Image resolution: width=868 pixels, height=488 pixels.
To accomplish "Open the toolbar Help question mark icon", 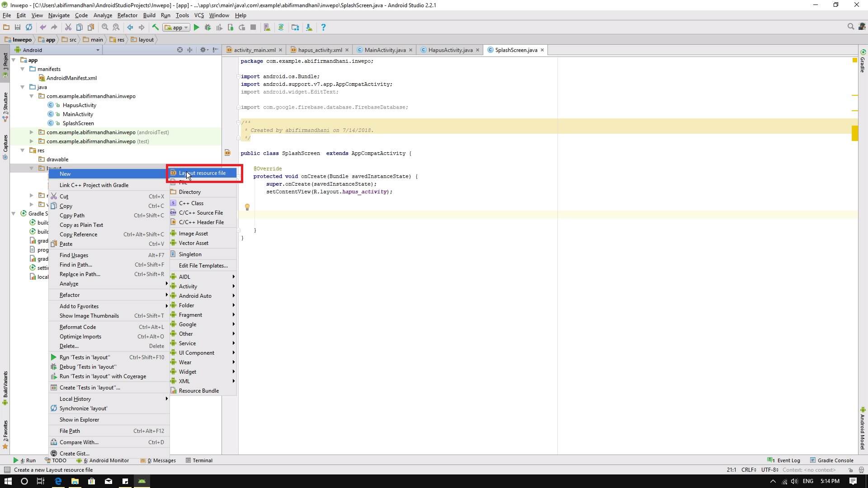I will point(323,28).
